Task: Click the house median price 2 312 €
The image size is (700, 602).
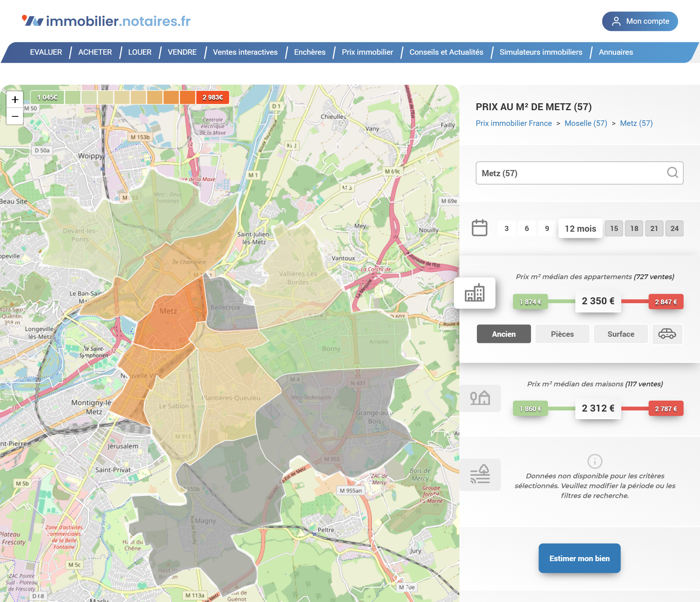Action: click(598, 408)
